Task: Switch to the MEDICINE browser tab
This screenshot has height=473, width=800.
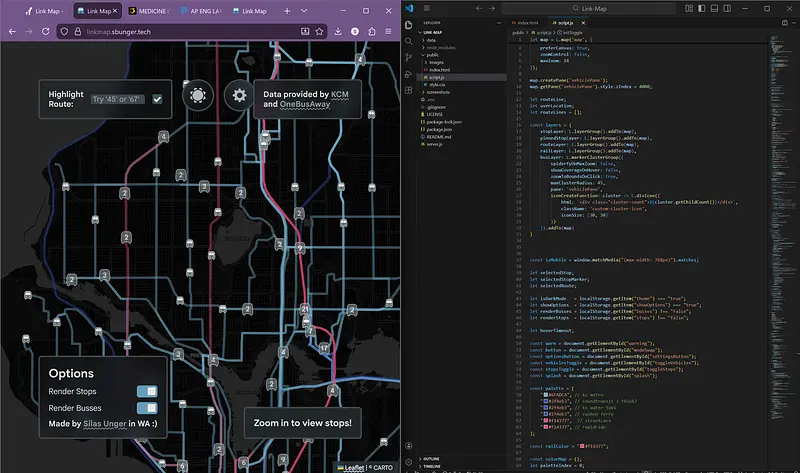Action: click(x=150, y=11)
